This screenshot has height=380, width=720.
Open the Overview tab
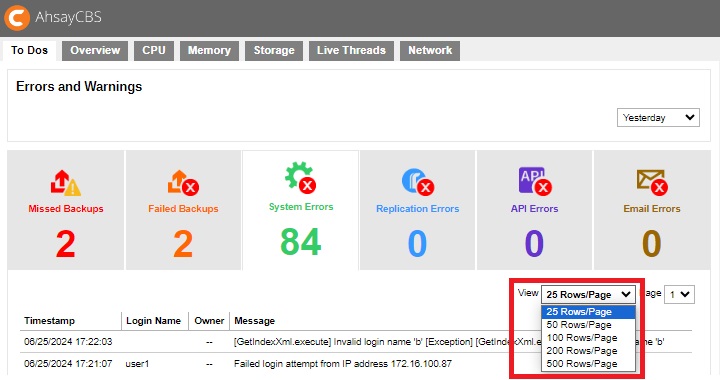[95, 50]
